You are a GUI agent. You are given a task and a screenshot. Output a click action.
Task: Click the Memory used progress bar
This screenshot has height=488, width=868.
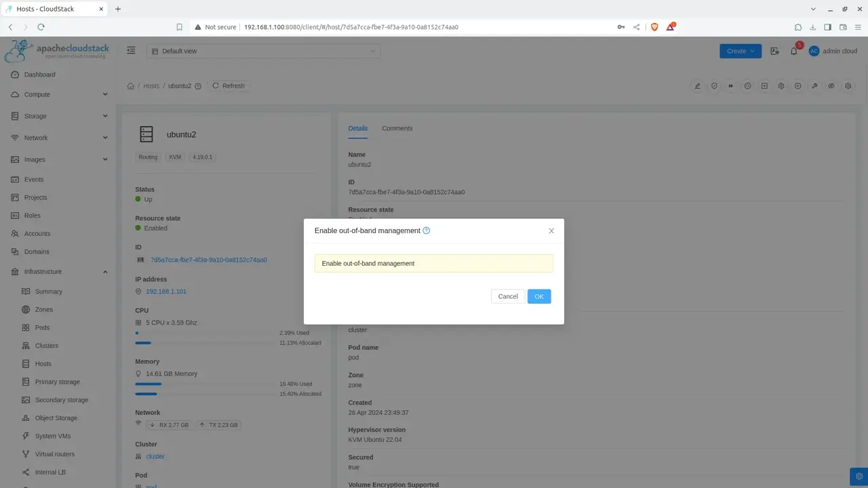point(203,384)
